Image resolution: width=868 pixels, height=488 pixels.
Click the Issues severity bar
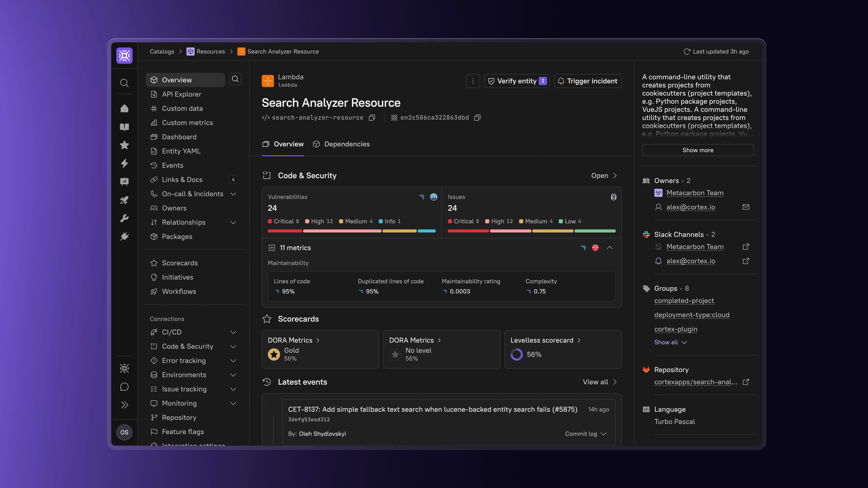point(532,231)
